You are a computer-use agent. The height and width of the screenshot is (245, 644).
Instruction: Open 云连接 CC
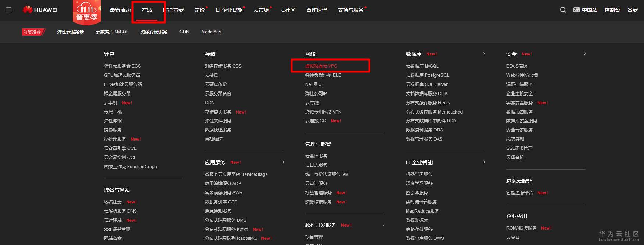[x=316, y=121]
